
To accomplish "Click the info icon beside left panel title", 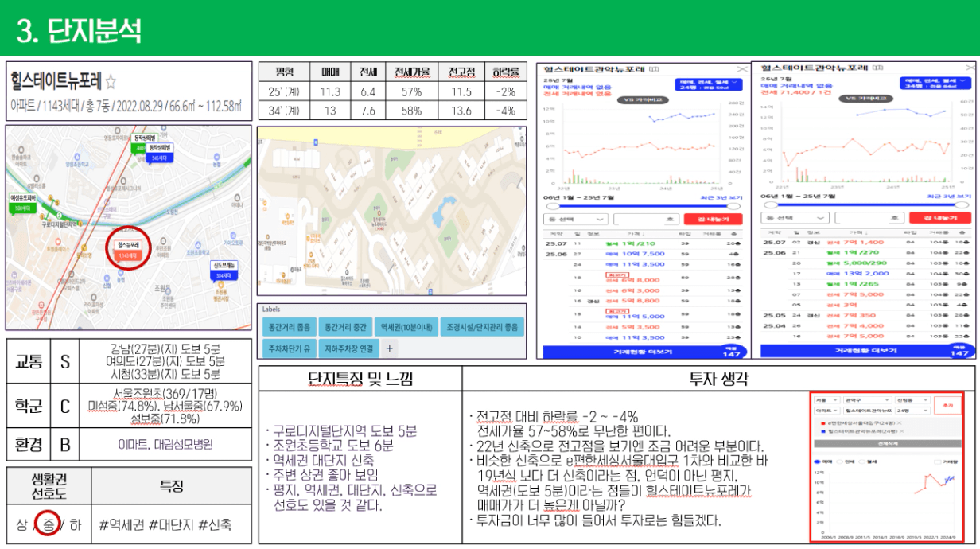I will (x=655, y=69).
